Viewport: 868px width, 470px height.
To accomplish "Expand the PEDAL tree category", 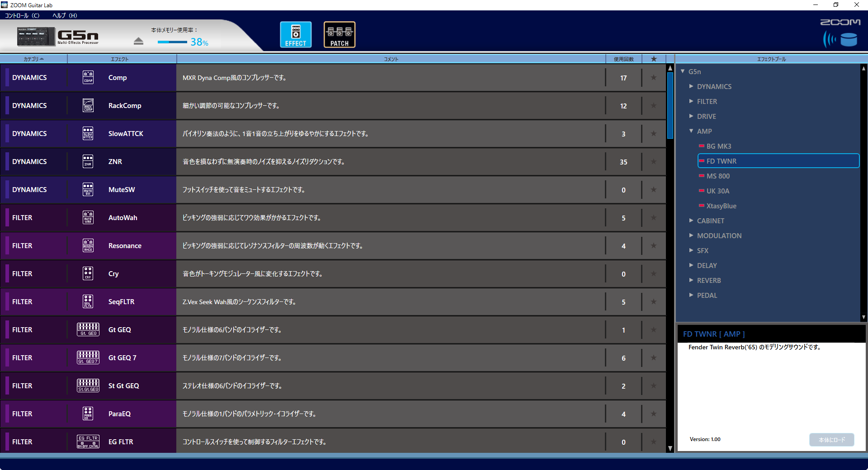I will [x=691, y=295].
